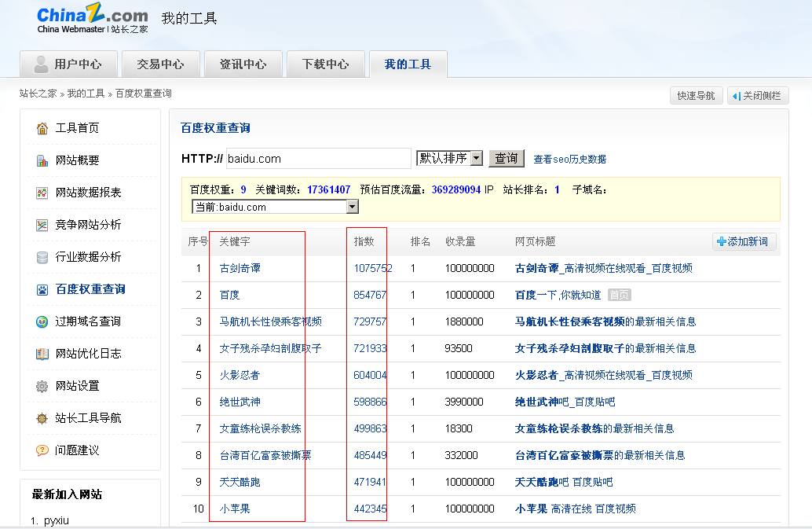Open the 下载中心 tab

coord(325,64)
